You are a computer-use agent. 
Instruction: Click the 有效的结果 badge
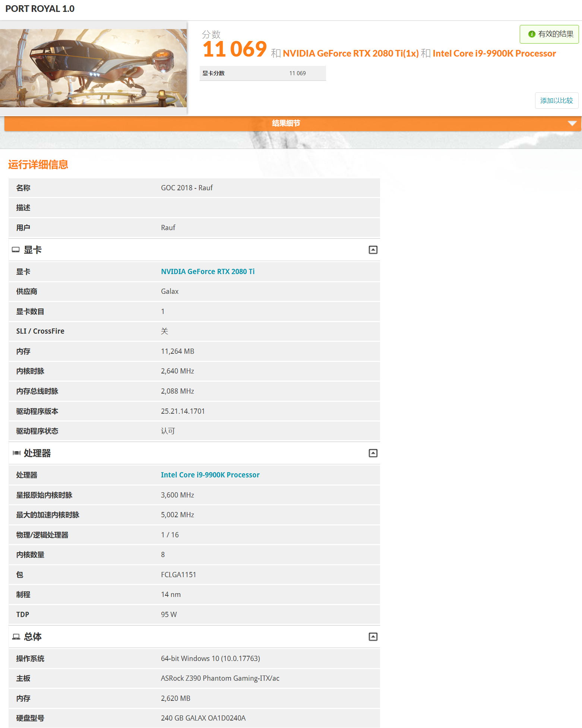549,34
